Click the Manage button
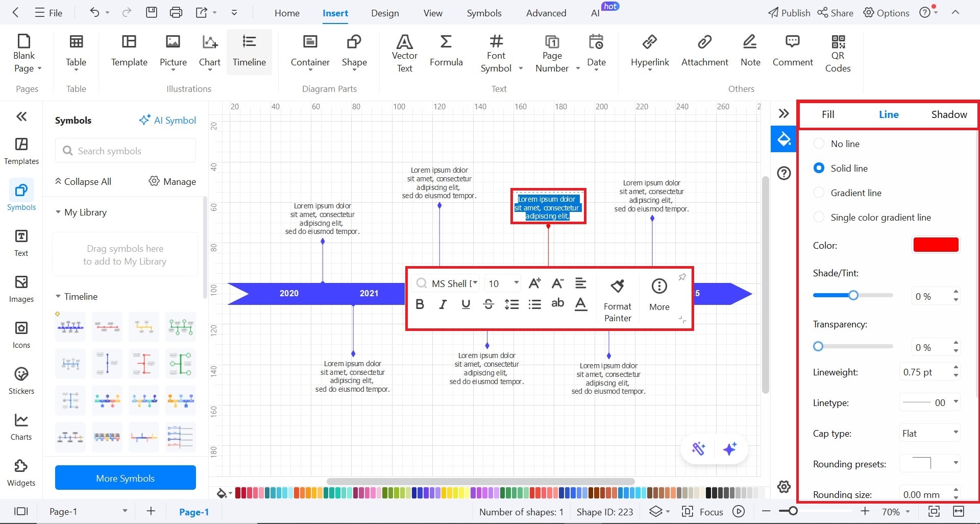The image size is (980, 524). point(173,181)
